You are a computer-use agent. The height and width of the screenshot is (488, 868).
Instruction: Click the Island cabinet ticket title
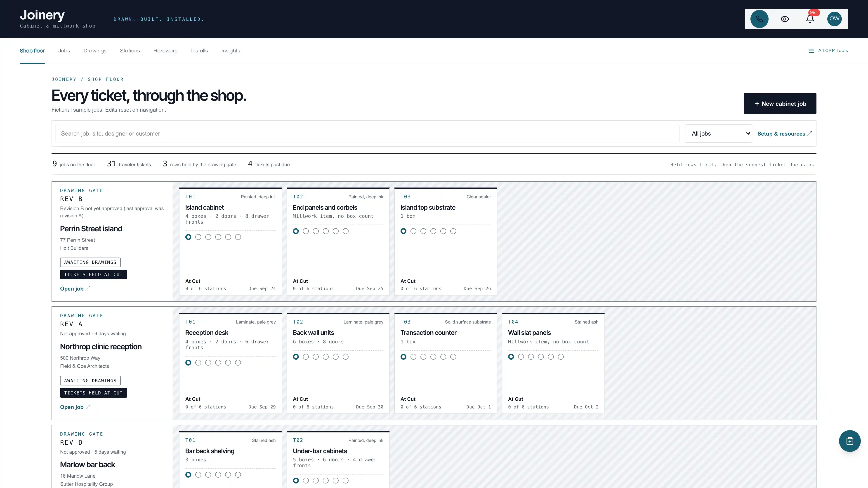(205, 207)
